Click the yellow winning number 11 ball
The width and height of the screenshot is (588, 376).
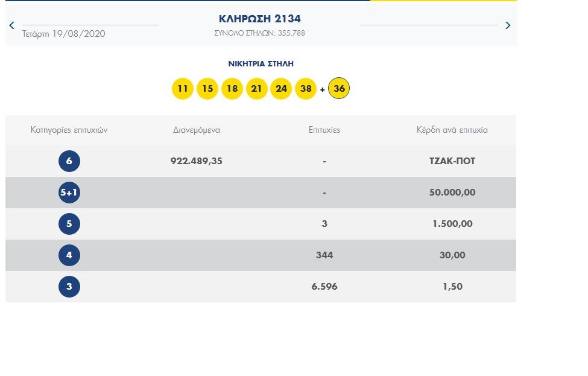(183, 89)
